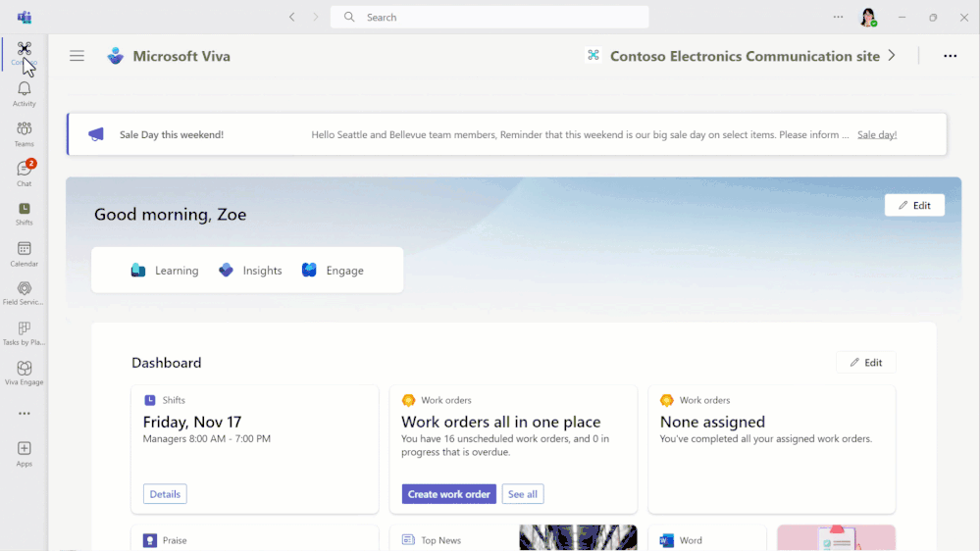The image size is (980, 551).
Task: Go forward with the navigation arrow
Action: (x=316, y=17)
